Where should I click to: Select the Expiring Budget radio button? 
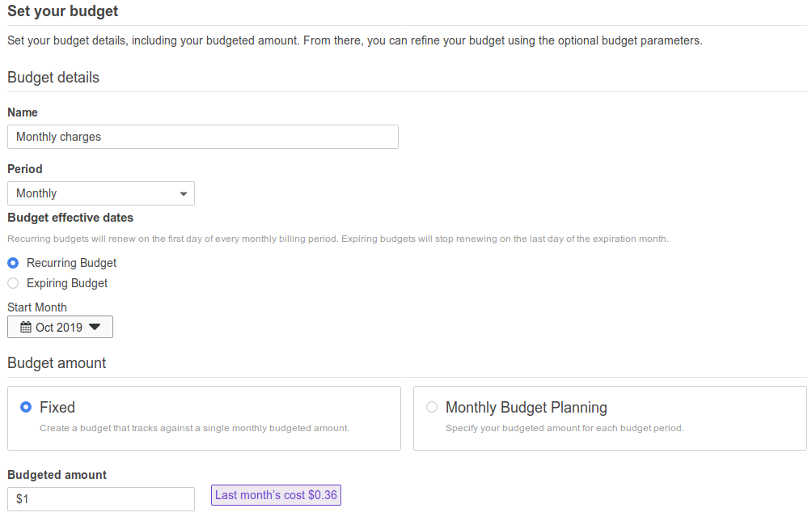[x=13, y=283]
